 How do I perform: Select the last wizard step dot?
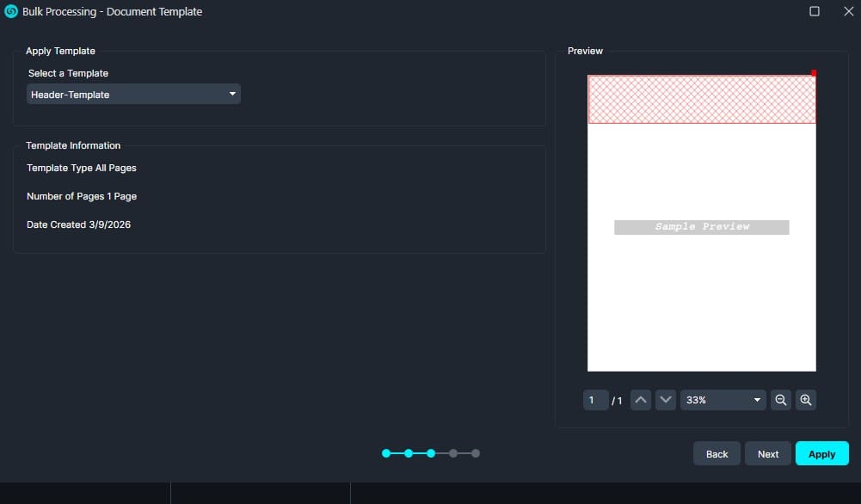476,453
